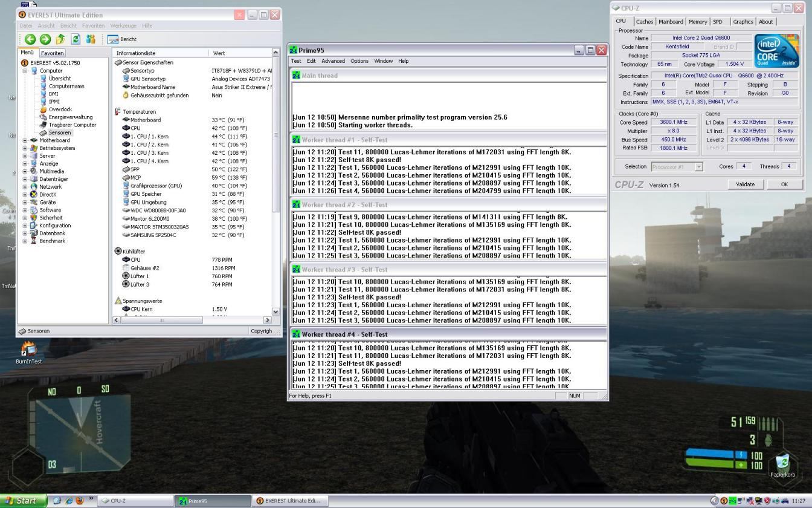Click the Temperaturen section thermometer icon
Screen dimensions: 812x508
[118, 112]
